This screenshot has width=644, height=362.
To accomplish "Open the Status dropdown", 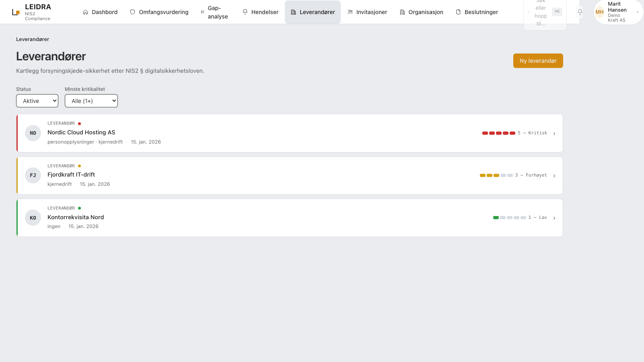I will [x=37, y=101].
